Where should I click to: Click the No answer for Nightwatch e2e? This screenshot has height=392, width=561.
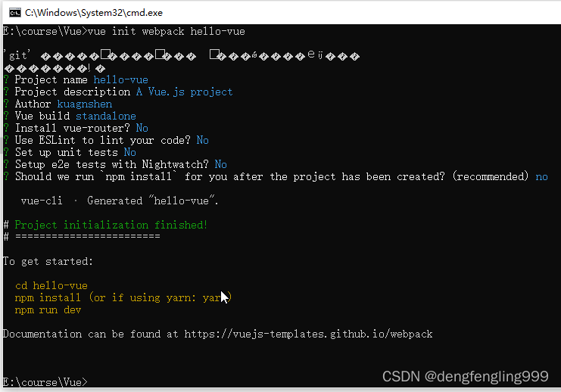point(221,164)
